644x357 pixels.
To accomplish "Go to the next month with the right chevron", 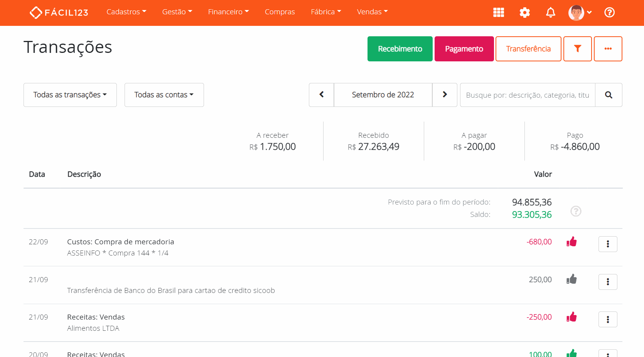I will (445, 95).
